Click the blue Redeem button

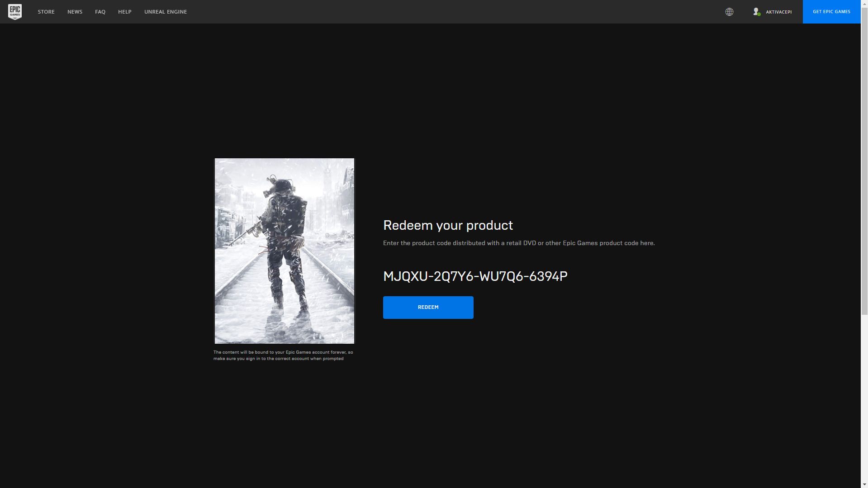click(x=428, y=308)
